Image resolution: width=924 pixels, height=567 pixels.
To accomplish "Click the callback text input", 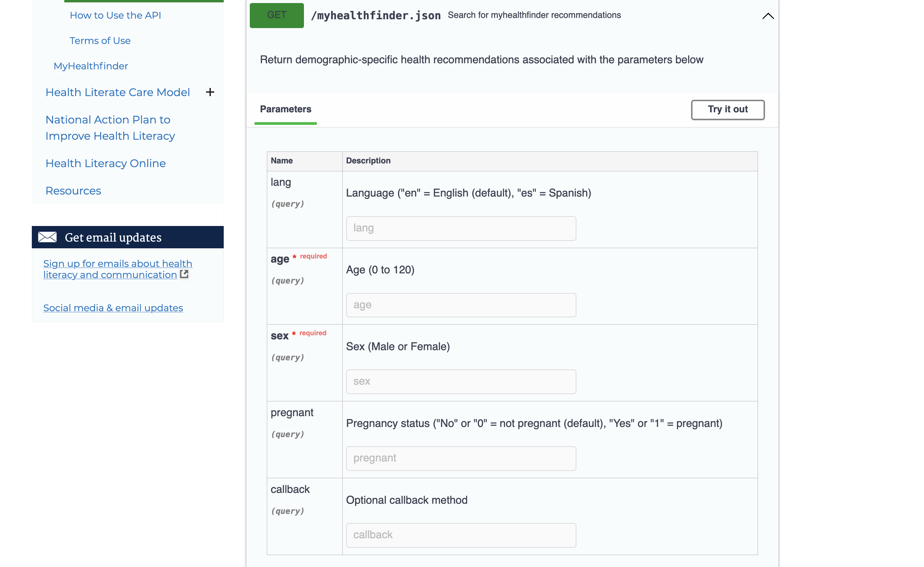I will [x=461, y=535].
